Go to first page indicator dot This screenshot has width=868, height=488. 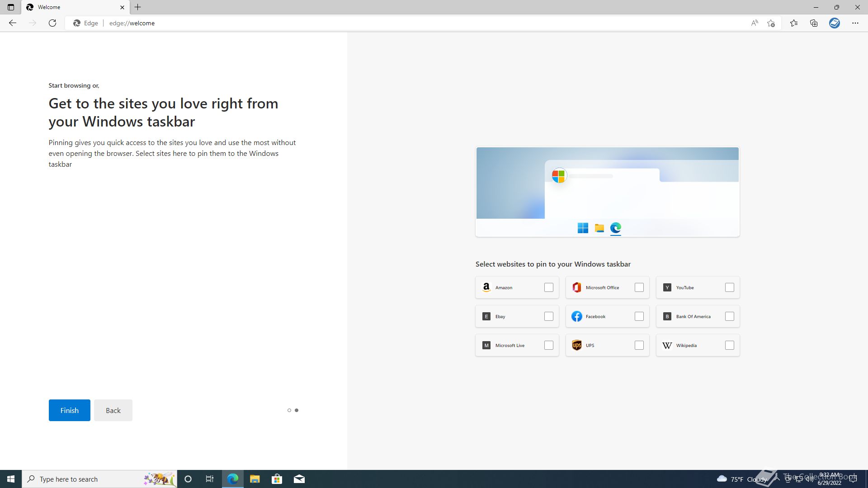tap(289, 410)
